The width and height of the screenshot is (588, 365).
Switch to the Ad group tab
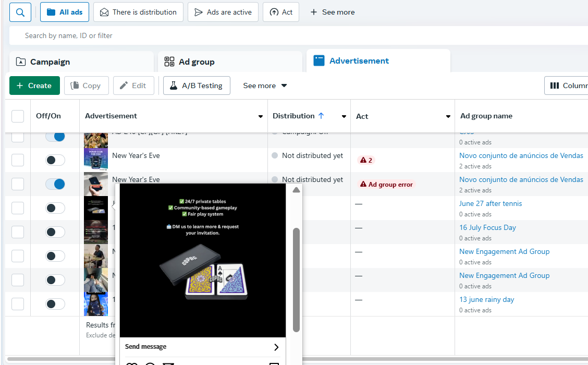pos(230,62)
